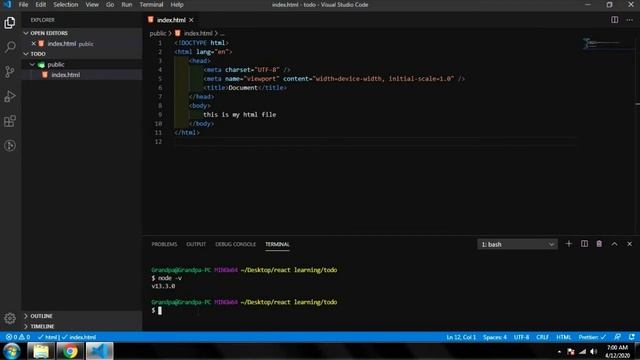Collapse the public folder
This screenshot has width=640, height=360.
pyautogui.click(x=32, y=64)
